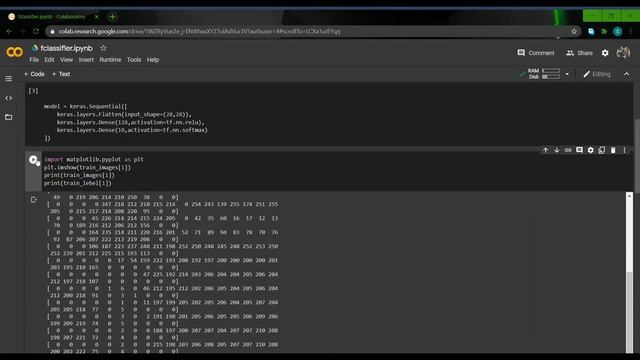Image resolution: width=640 pixels, height=360 pixels.
Task: Bookmark this page star icon
Action: pyautogui.click(x=574, y=31)
